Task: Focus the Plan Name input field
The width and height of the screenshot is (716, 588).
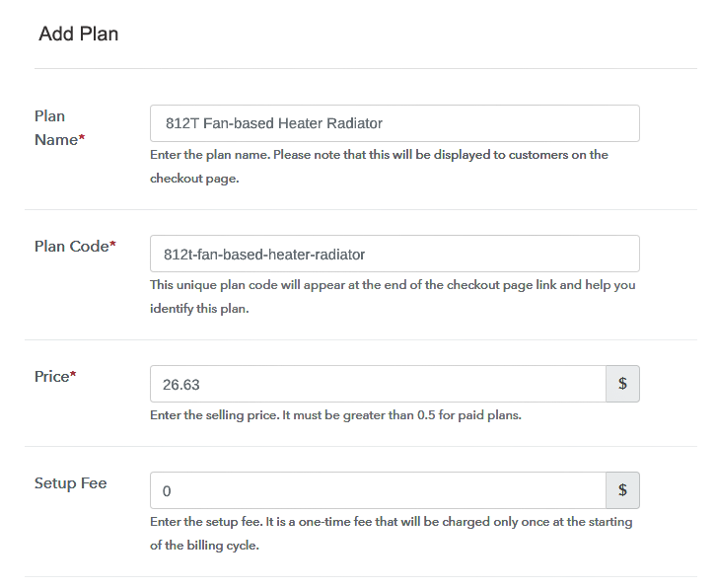Action: click(394, 123)
